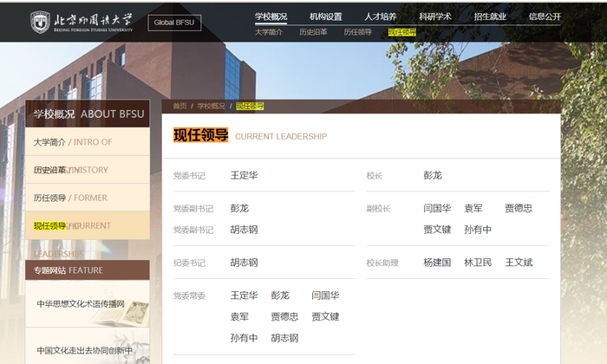Select 机构设置 in the navigation bar
Viewport: 607px width, 364px height.
pos(325,16)
